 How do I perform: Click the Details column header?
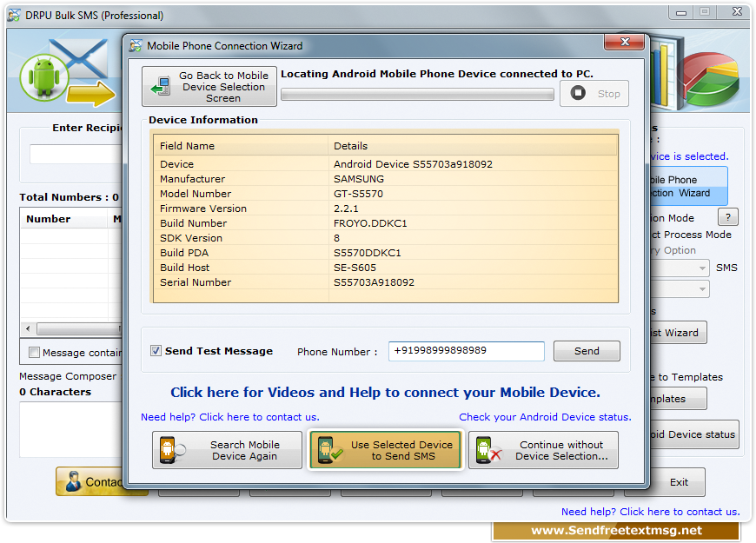coord(473,146)
